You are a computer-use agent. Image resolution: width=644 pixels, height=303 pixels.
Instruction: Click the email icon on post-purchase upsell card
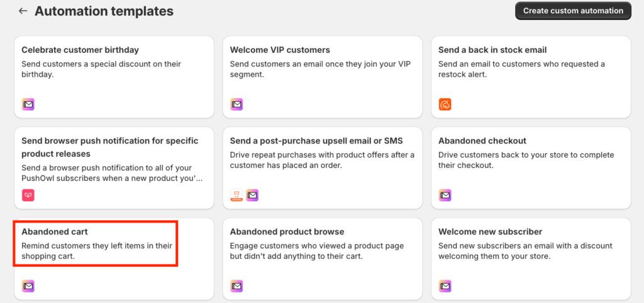tap(252, 196)
